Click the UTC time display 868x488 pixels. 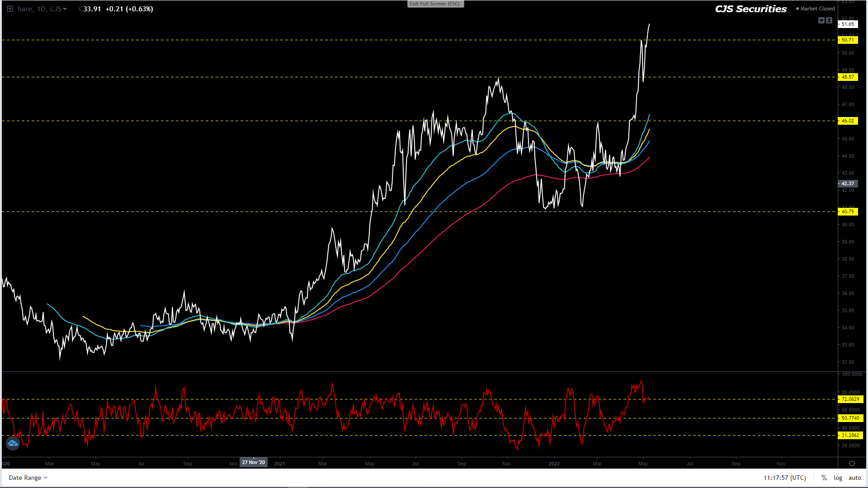click(x=784, y=478)
